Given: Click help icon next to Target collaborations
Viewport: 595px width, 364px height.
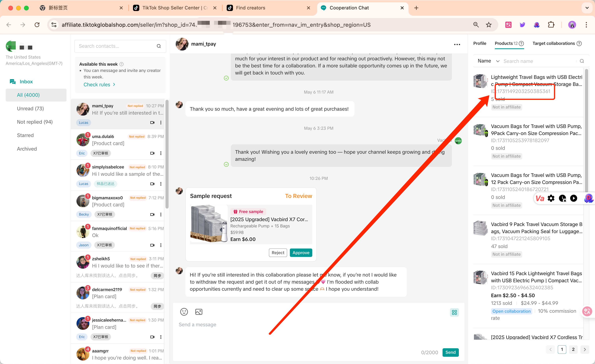Looking at the screenshot, I should (x=579, y=43).
